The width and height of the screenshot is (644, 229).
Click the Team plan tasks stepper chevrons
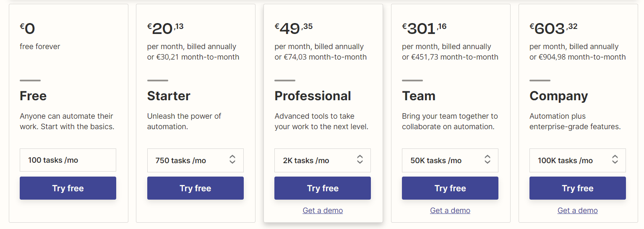pos(488,159)
